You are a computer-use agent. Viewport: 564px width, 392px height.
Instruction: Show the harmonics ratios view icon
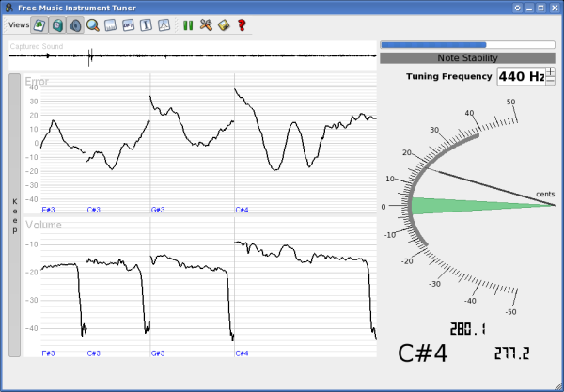pyautogui.click(x=110, y=25)
